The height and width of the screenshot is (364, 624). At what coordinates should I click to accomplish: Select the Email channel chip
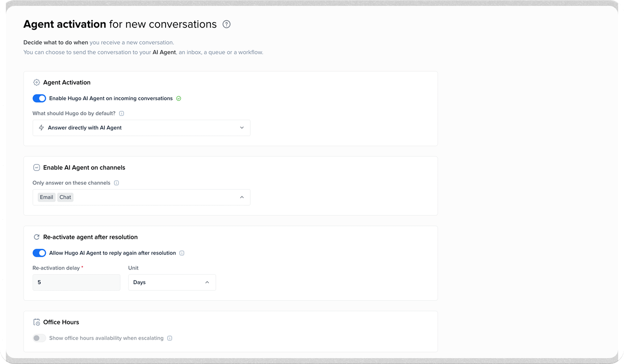pyautogui.click(x=46, y=197)
